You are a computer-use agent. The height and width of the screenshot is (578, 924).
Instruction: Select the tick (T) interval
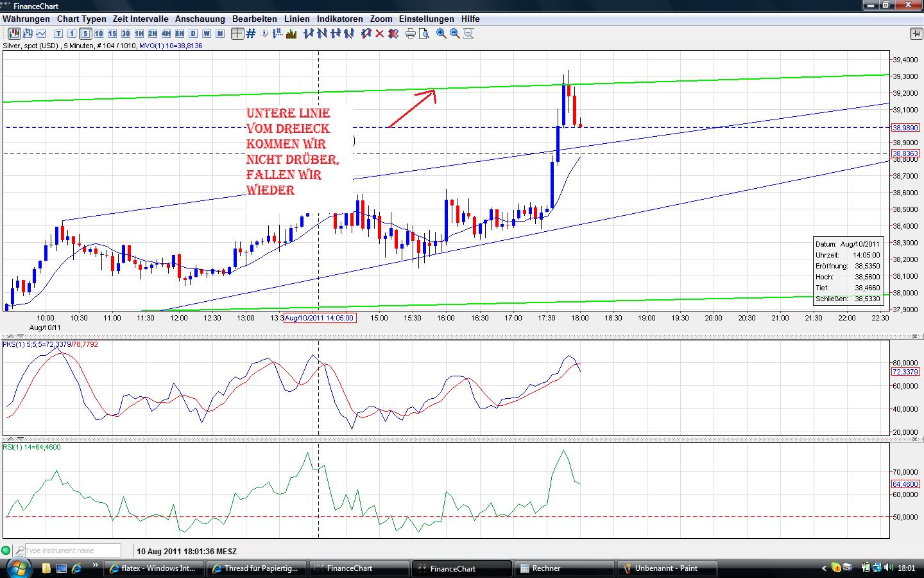58,33
